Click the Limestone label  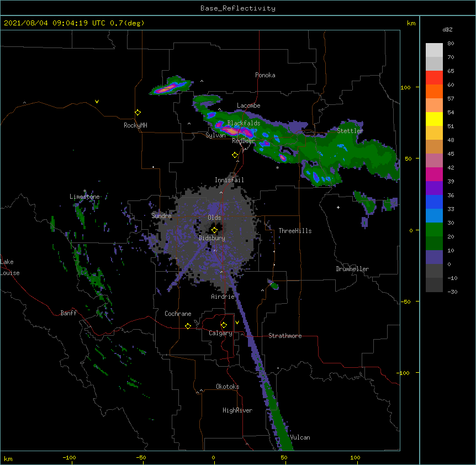[84, 197]
